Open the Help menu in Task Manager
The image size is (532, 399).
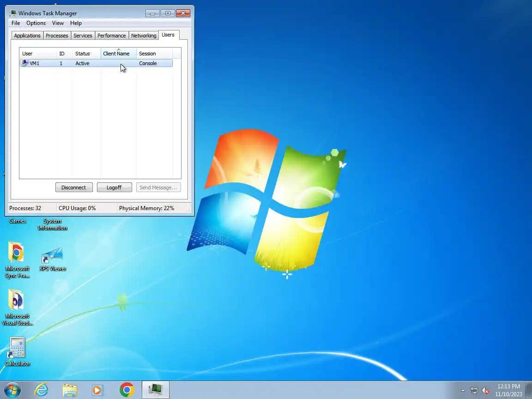76,23
